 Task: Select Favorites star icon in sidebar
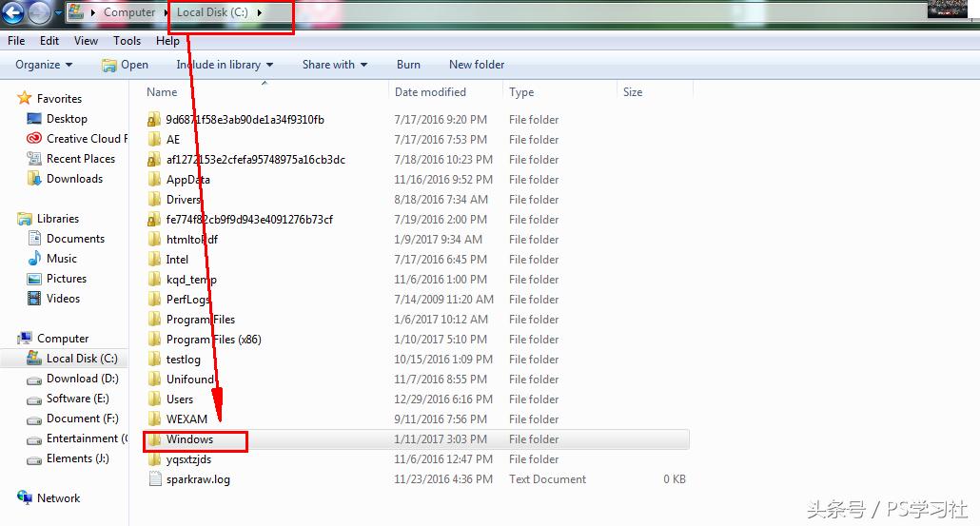tap(25, 97)
